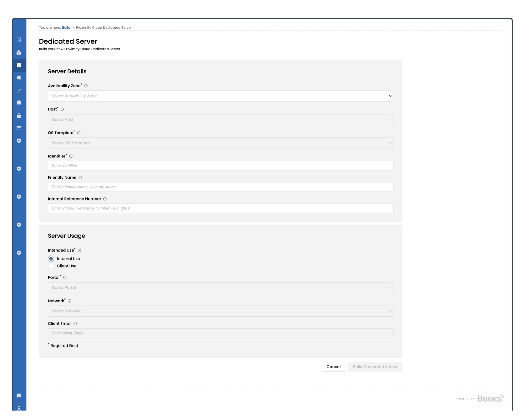Click the Build Dedicated Server button
This screenshot has width=525, height=420.
375,367
